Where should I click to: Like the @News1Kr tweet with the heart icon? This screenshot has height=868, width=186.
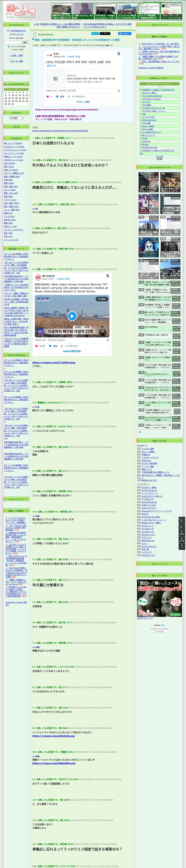[48, 96]
